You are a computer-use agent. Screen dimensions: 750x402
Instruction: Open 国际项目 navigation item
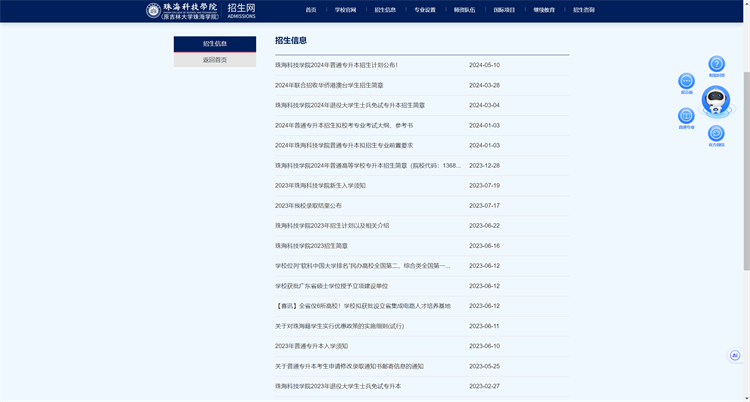coord(505,10)
